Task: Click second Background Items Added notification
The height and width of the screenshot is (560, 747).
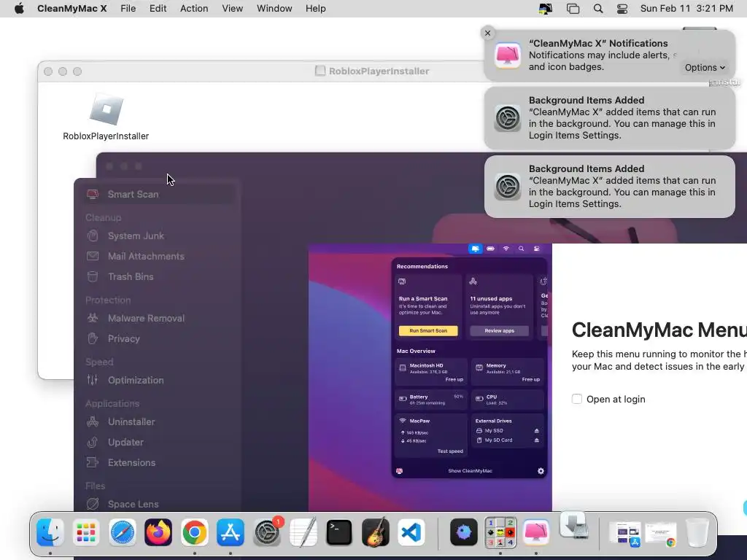Action: (x=609, y=187)
